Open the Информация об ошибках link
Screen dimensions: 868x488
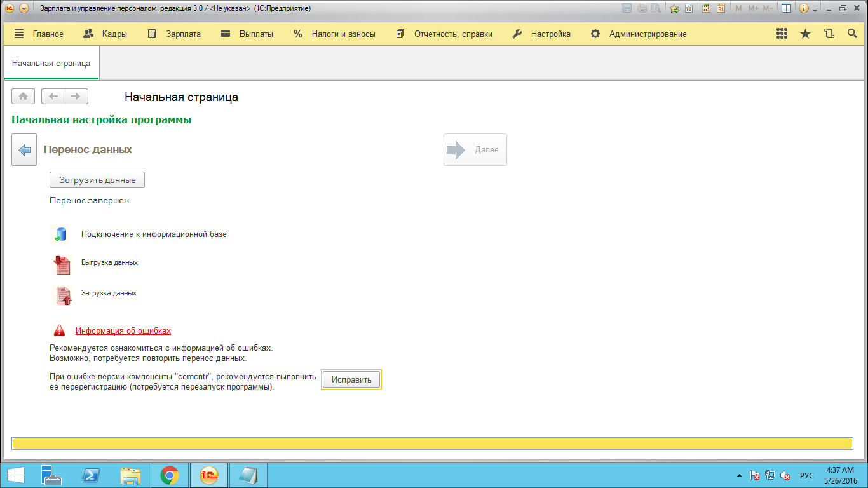click(123, 331)
